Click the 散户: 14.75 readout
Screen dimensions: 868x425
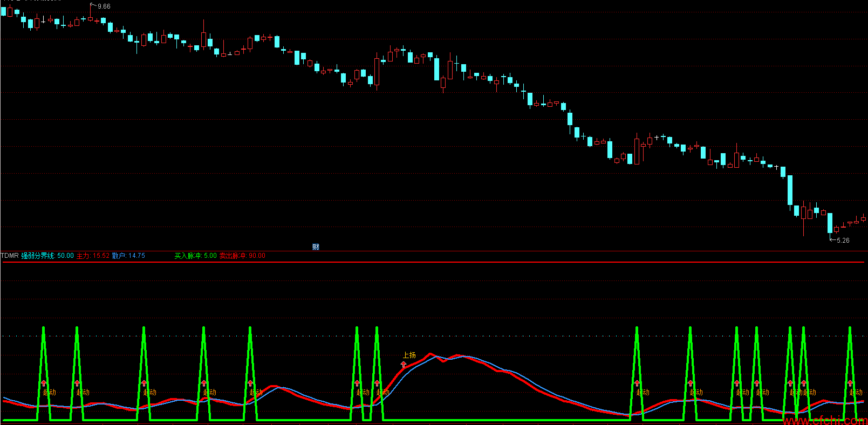[128, 256]
